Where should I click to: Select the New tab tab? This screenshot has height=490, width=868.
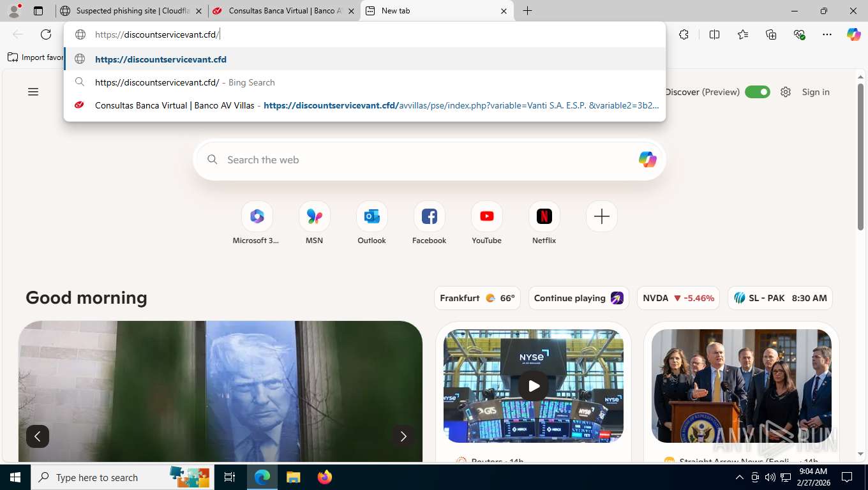(x=437, y=11)
